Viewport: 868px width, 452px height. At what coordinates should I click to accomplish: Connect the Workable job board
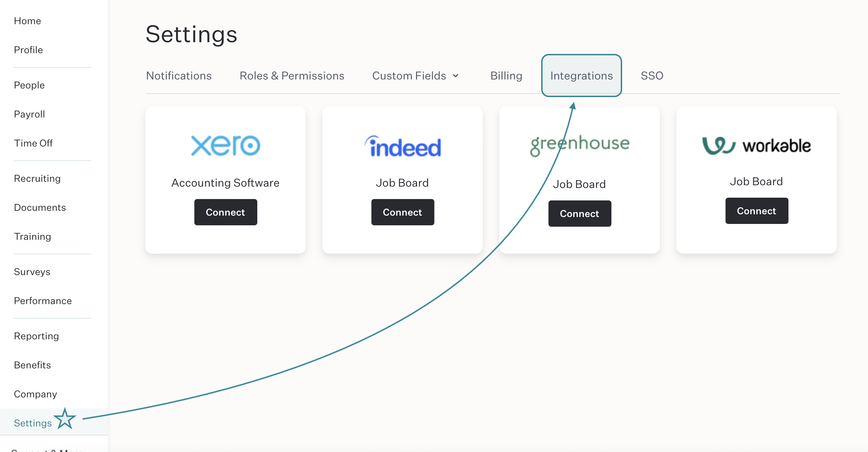[x=757, y=211]
